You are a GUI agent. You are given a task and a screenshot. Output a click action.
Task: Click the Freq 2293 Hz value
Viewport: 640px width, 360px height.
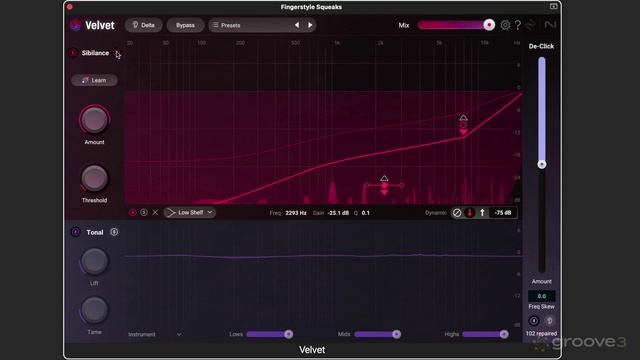coord(296,213)
